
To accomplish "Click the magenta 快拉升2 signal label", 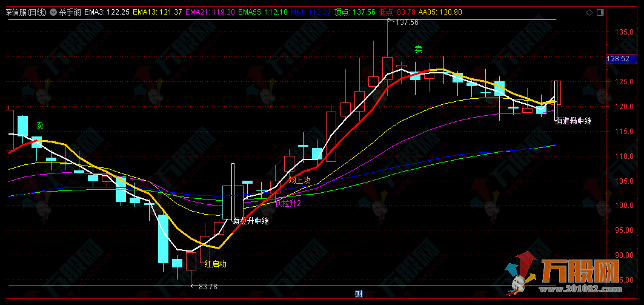I will [x=288, y=204].
